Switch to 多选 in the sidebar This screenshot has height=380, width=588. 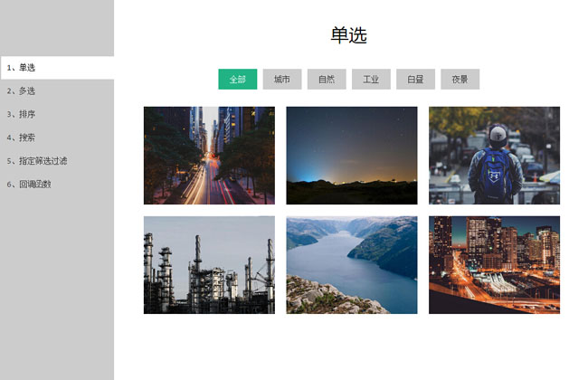[57, 91]
